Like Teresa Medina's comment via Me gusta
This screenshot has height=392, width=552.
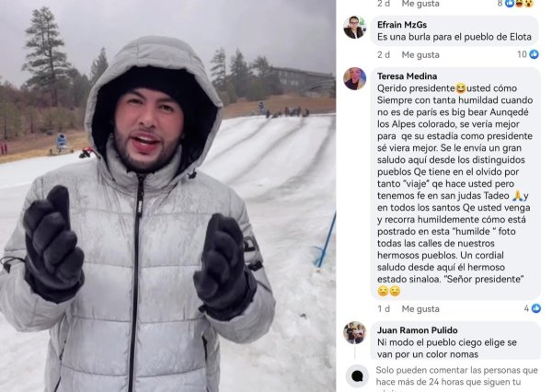pos(420,308)
